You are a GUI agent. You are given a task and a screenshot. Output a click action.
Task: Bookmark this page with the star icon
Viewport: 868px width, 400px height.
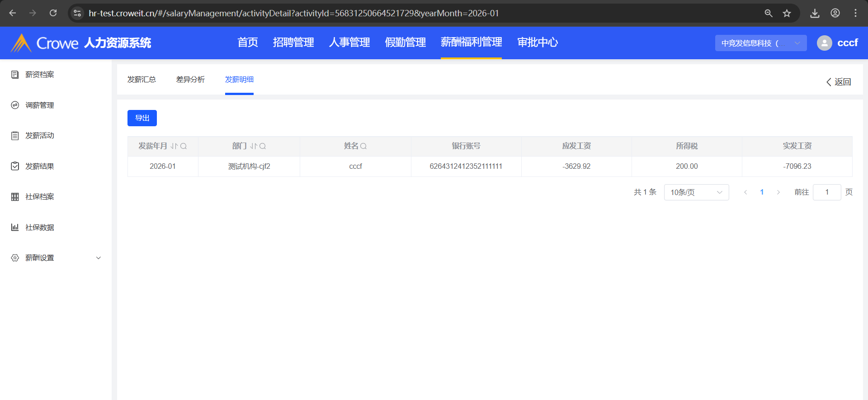787,13
